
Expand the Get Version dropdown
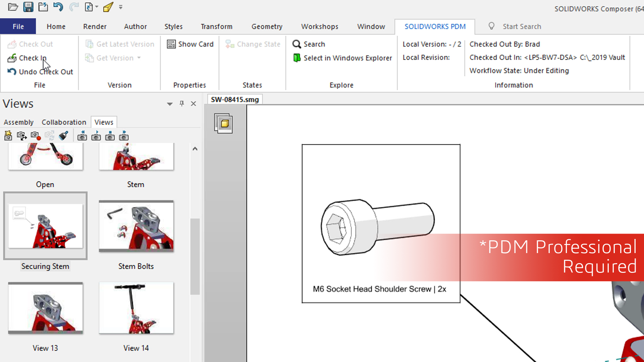(139, 57)
